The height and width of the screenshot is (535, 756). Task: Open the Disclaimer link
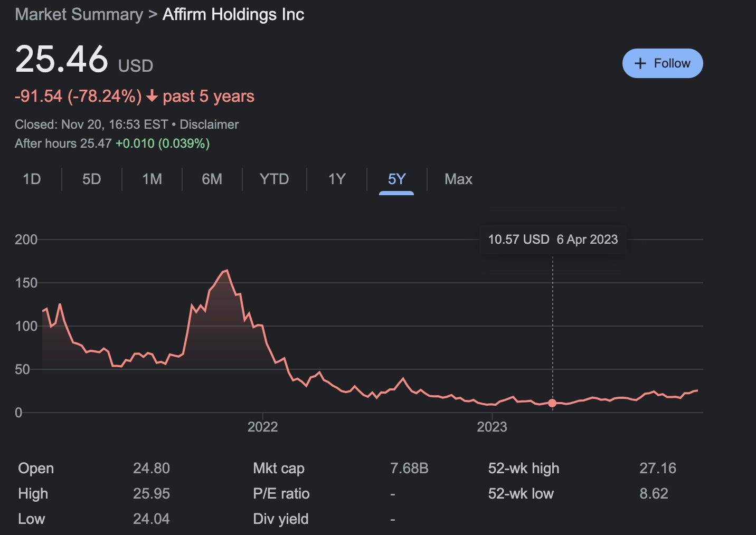pos(209,125)
